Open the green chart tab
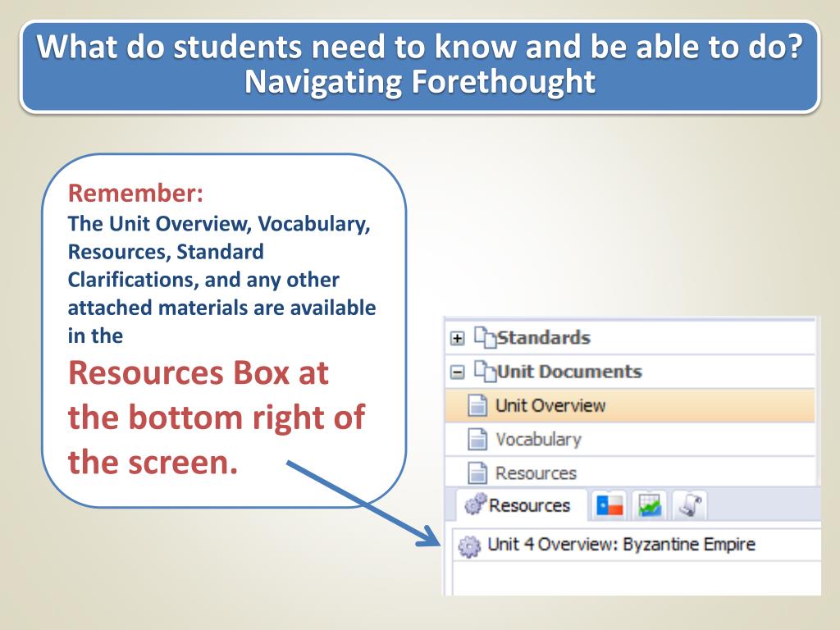This screenshot has height=630, width=840. tap(650, 505)
